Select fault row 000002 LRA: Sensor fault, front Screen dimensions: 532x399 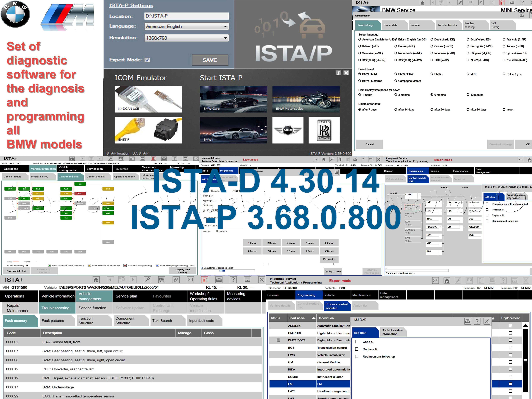[133, 342]
